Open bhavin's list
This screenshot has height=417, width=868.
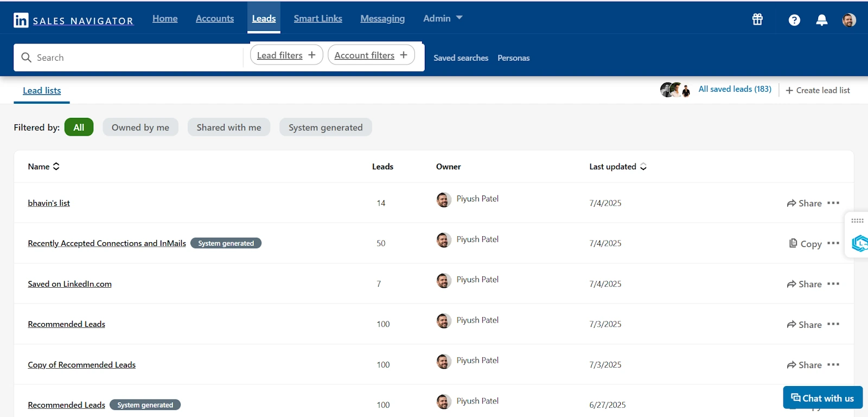(49, 203)
